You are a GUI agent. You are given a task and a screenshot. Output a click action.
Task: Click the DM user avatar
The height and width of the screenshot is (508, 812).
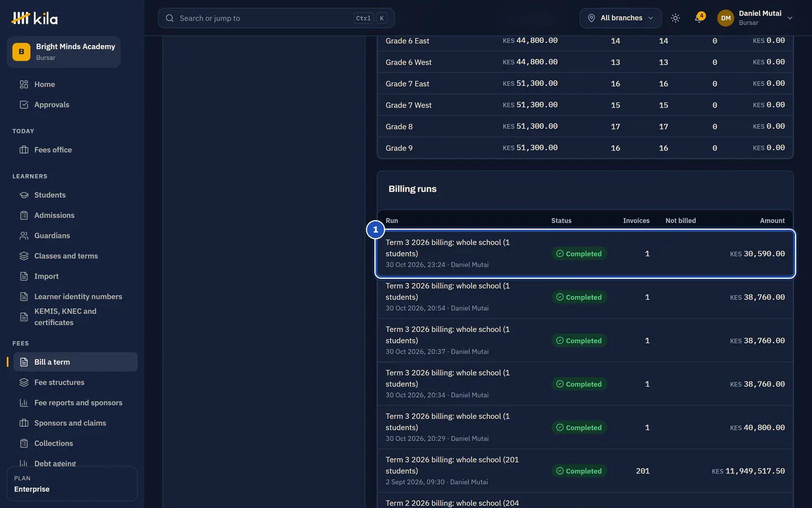(x=726, y=18)
